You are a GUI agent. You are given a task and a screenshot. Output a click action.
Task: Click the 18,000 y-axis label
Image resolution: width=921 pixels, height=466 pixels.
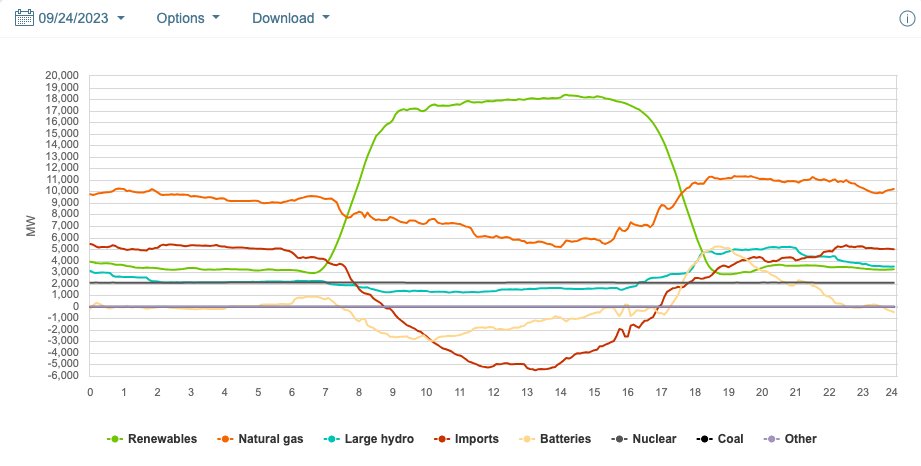(x=62, y=99)
